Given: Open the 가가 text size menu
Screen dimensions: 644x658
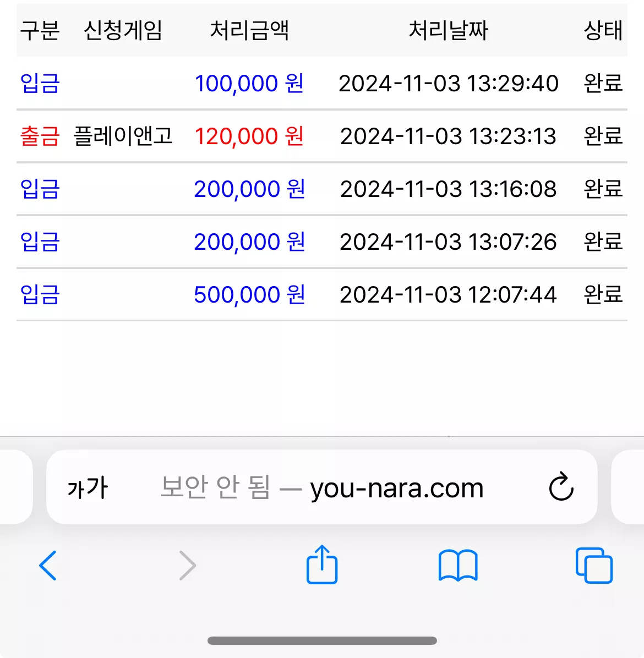Looking at the screenshot, I should point(88,487).
